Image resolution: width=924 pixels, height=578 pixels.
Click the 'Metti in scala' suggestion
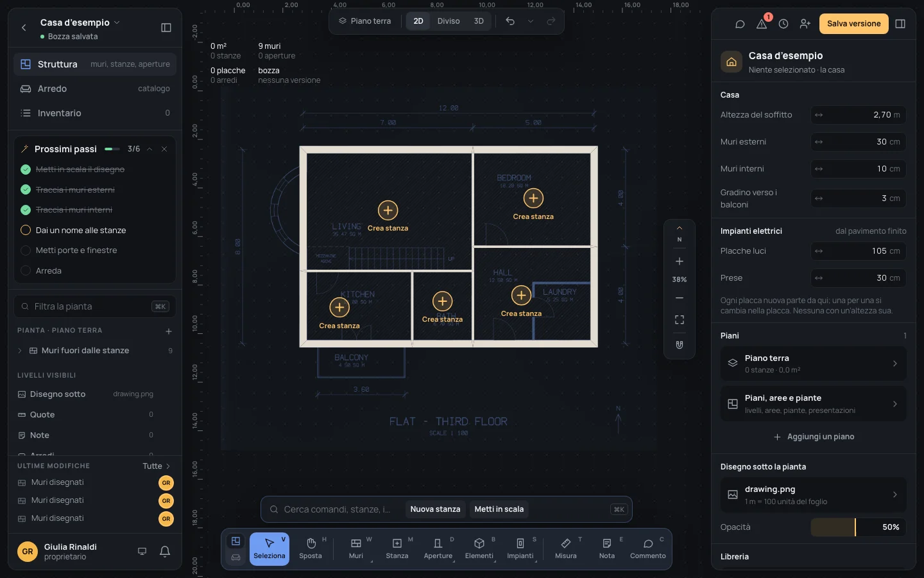499,509
